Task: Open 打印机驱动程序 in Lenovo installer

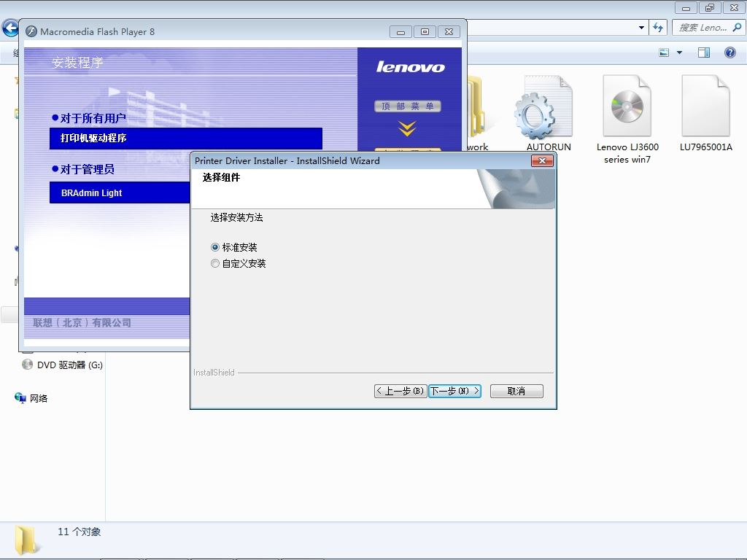Action: pos(186,138)
